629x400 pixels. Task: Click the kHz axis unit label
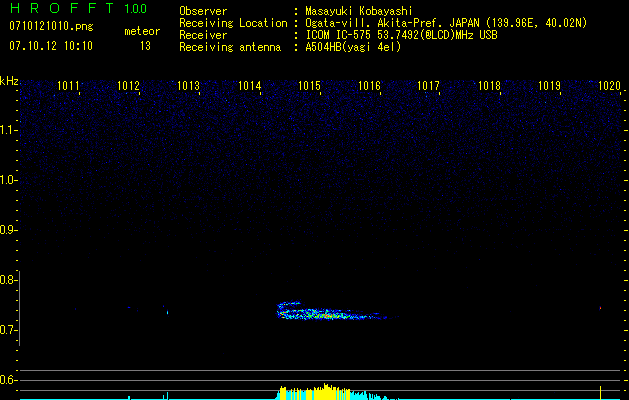pyautogui.click(x=9, y=81)
